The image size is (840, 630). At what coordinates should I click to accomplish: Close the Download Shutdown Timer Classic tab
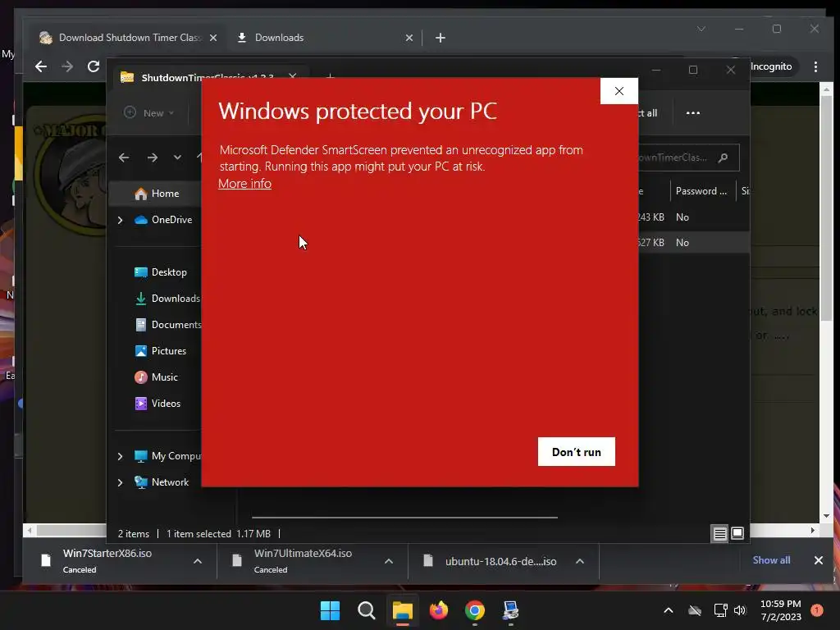[x=213, y=38]
